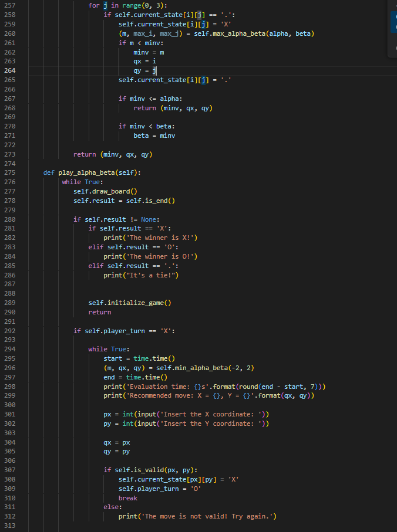Click the 'Recommended move' print statement

(x=209, y=395)
